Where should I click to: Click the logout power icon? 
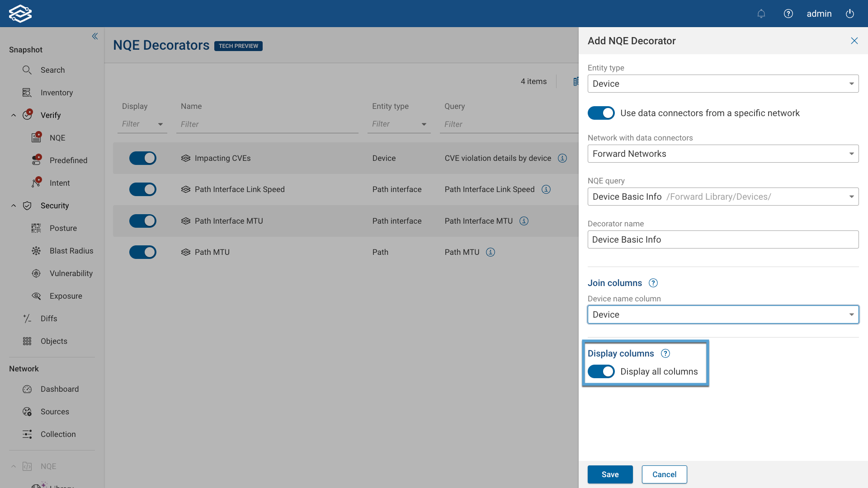point(850,14)
